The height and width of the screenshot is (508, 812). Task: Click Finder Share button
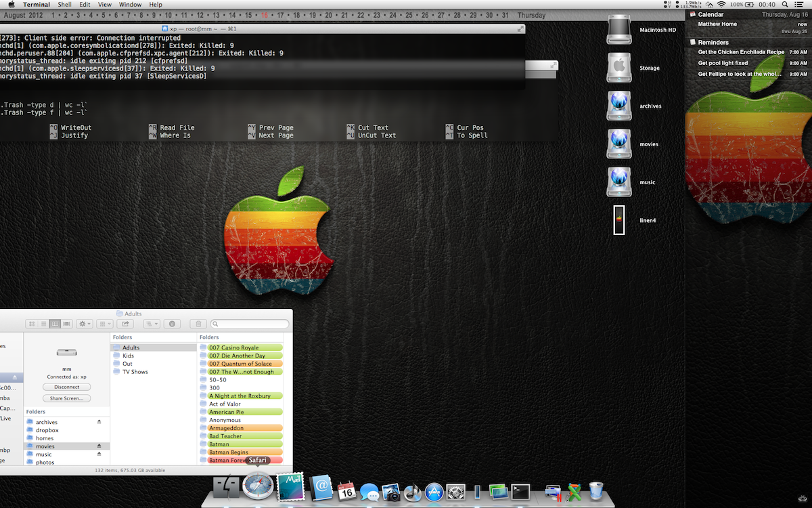point(125,324)
